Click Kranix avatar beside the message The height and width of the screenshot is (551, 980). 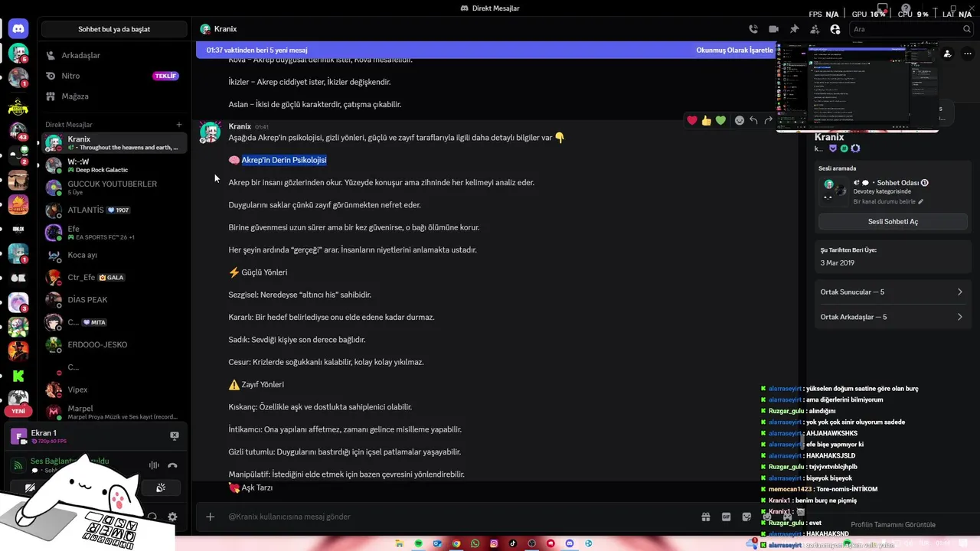pyautogui.click(x=210, y=132)
